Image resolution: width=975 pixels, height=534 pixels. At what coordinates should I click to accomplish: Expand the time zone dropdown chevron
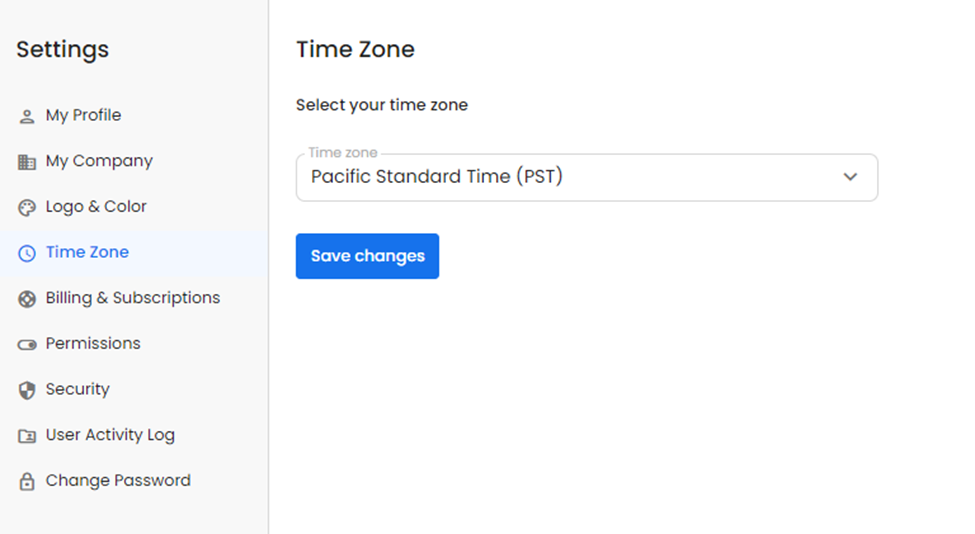[x=850, y=177]
